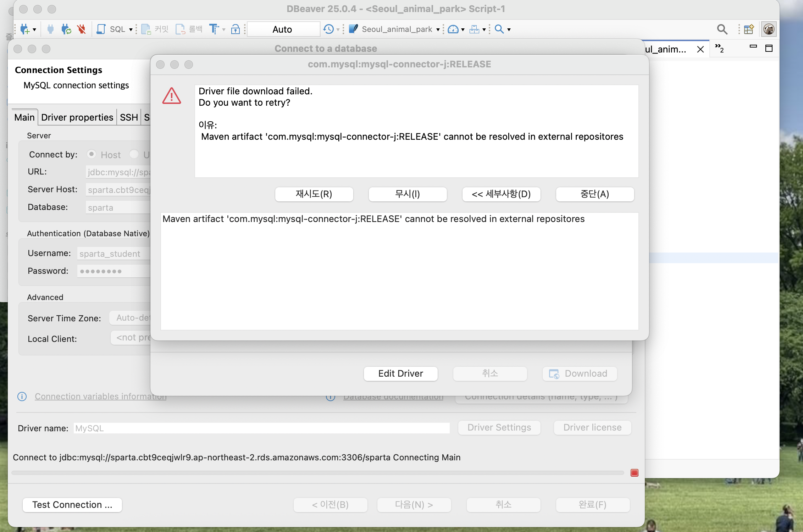Click the Username field

click(114, 254)
